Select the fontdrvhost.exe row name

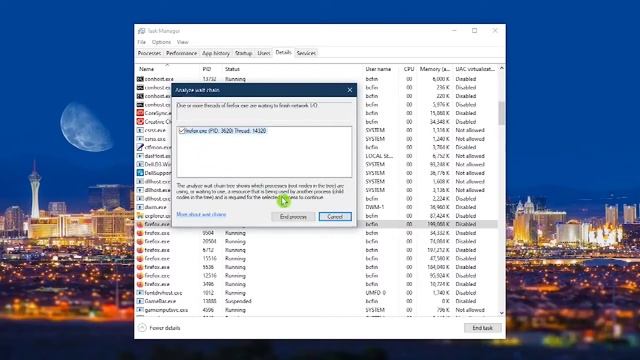coord(163,293)
